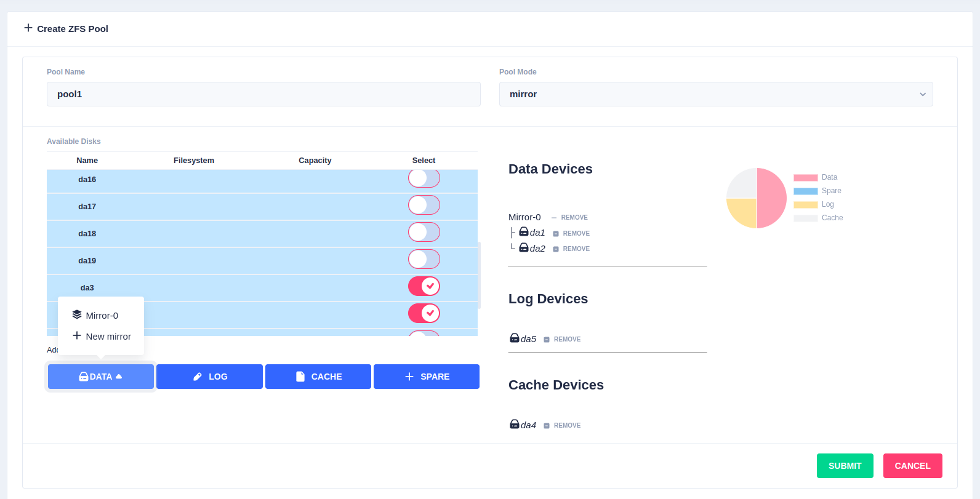
Task: Enable the select toggle for da16
Action: coord(424,178)
